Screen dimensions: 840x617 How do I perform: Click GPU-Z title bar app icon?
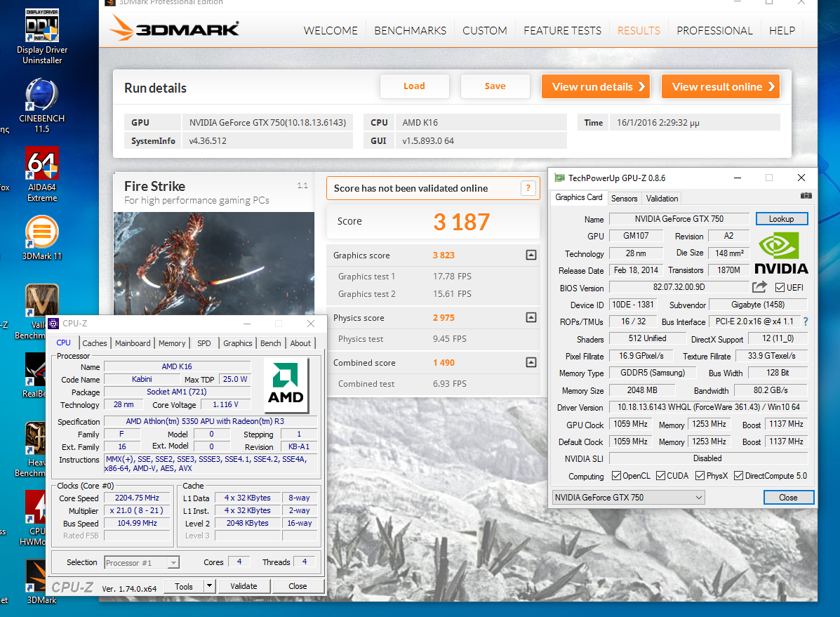pyautogui.click(x=560, y=178)
